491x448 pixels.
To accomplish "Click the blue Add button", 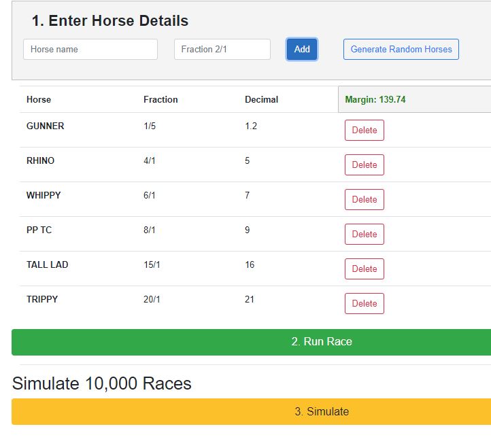I will point(302,49).
